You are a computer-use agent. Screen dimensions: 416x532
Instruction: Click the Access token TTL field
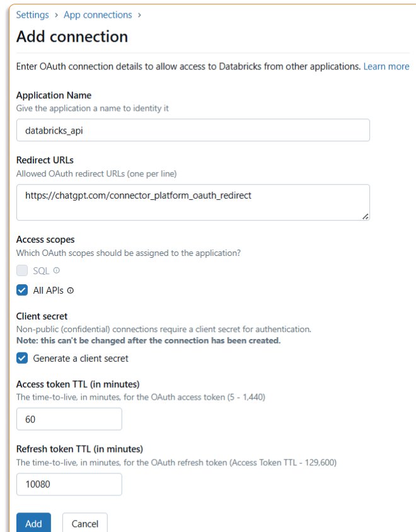click(x=69, y=419)
